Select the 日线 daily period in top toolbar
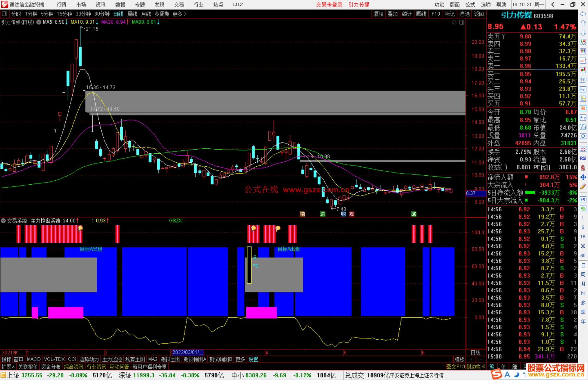Screen dimensions: 588x380 click(x=118, y=14)
